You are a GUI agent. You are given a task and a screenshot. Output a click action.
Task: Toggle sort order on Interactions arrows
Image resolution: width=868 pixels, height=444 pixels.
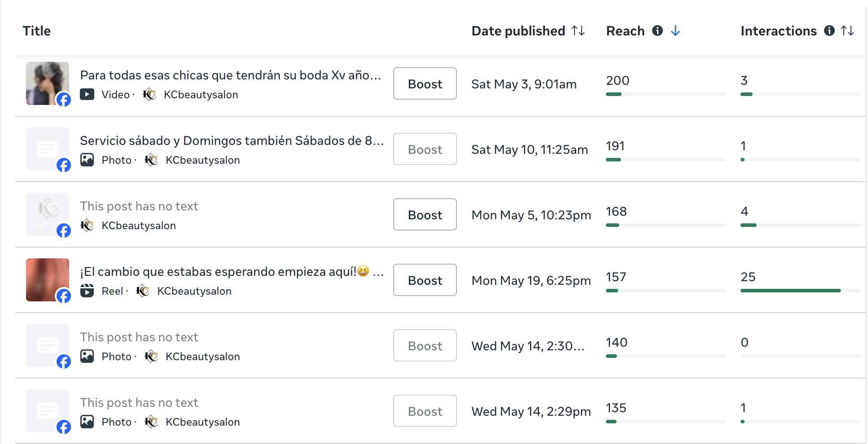click(x=847, y=31)
